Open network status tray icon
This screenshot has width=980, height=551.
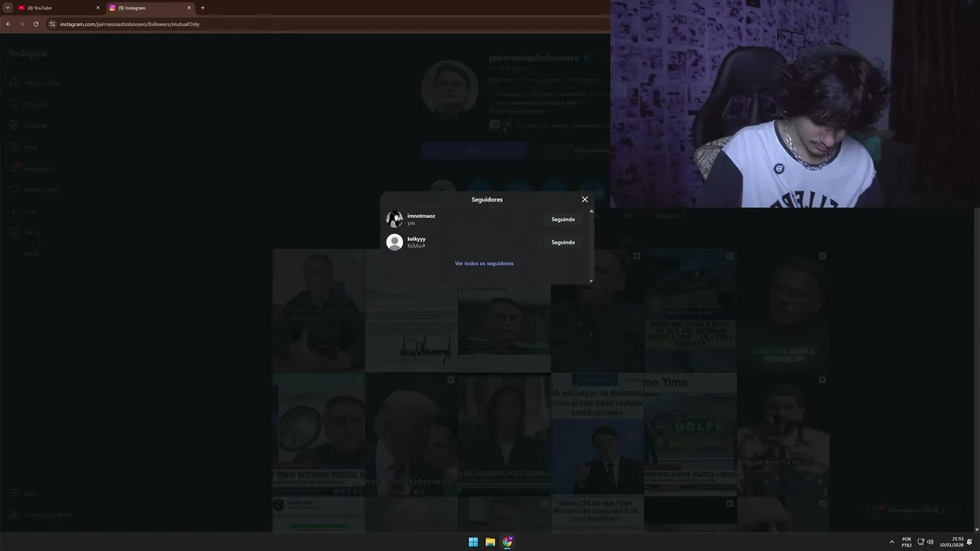pos(920,542)
